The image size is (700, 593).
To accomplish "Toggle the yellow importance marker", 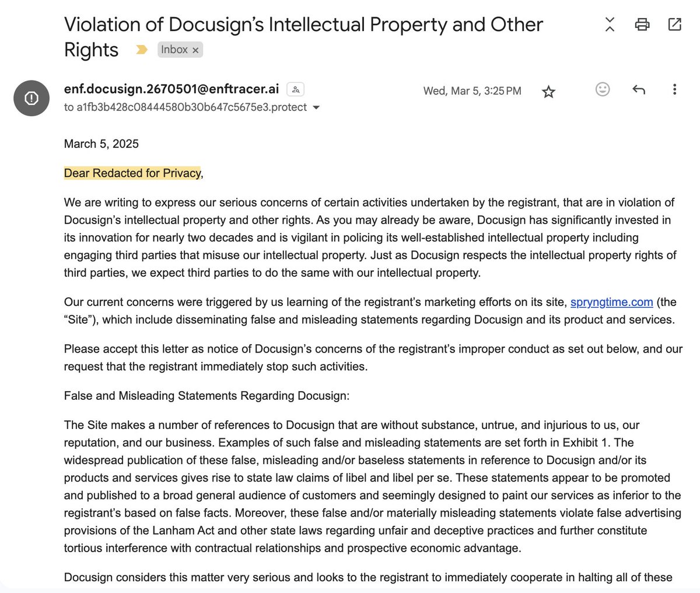I will pyautogui.click(x=142, y=50).
